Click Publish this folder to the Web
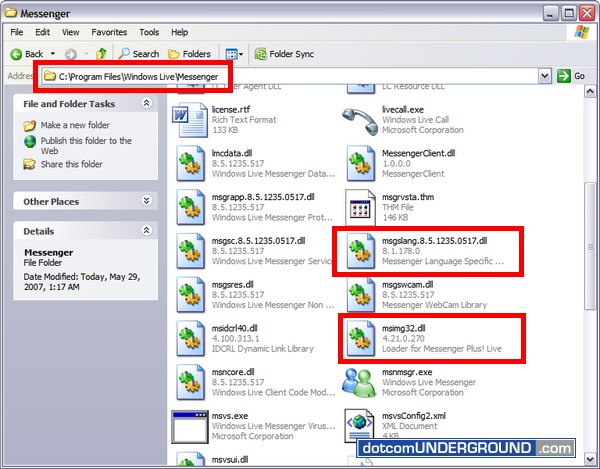This screenshot has height=469, width=600. [x=86, y=146]
